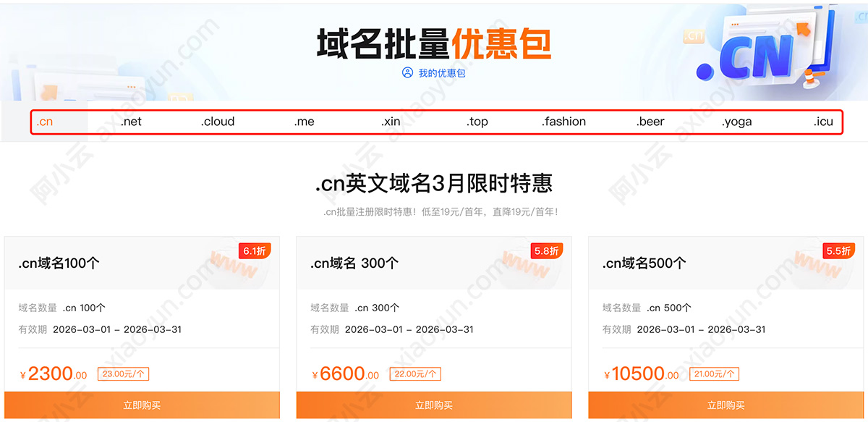Viewport: 868px width, 422px height.
Task: Click the ¥6600.00 price
Action: point(346,374)
